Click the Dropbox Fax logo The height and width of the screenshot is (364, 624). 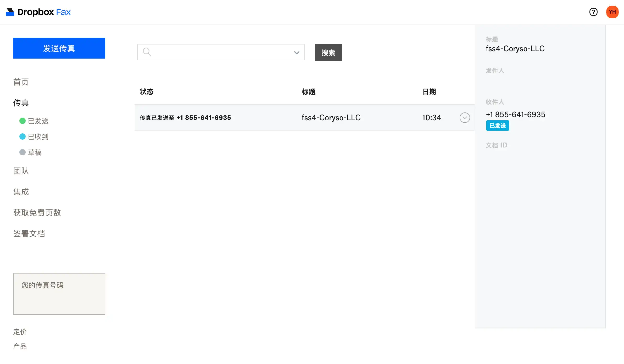pos(38,12)
